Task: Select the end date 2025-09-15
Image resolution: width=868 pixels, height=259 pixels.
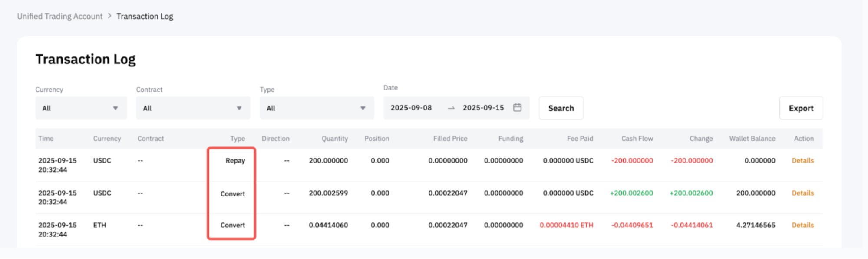Action: (483, 108)
